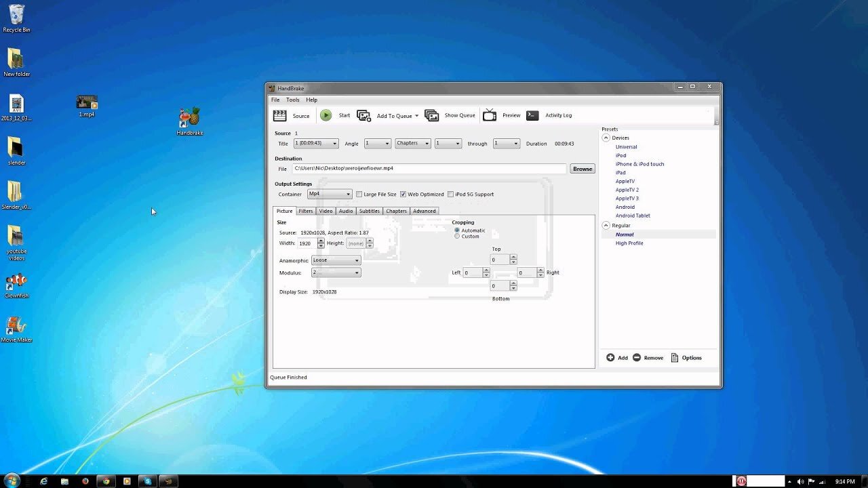Click the Add preset plus icon

pos(610,357)
